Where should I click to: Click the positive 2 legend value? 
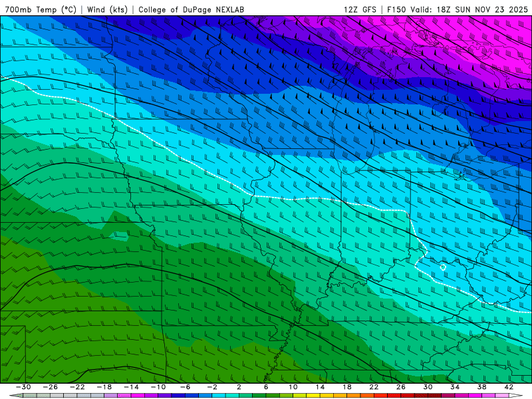239,387
